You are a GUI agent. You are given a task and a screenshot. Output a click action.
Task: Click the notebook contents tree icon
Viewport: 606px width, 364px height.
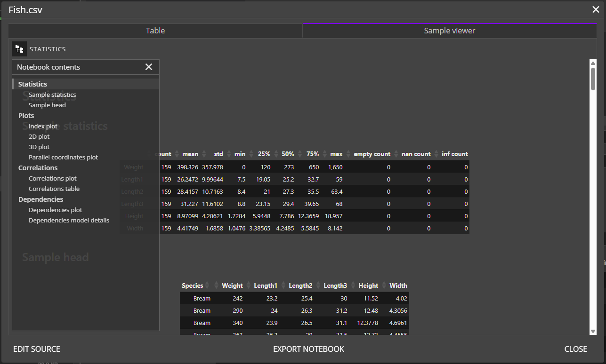(x=19, y=49)
